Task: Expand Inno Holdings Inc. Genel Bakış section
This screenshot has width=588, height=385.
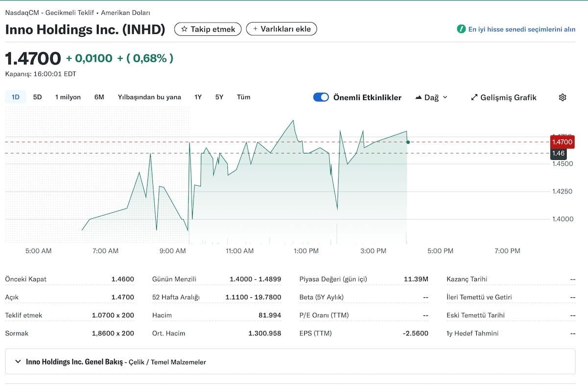Action: [290, 362]
